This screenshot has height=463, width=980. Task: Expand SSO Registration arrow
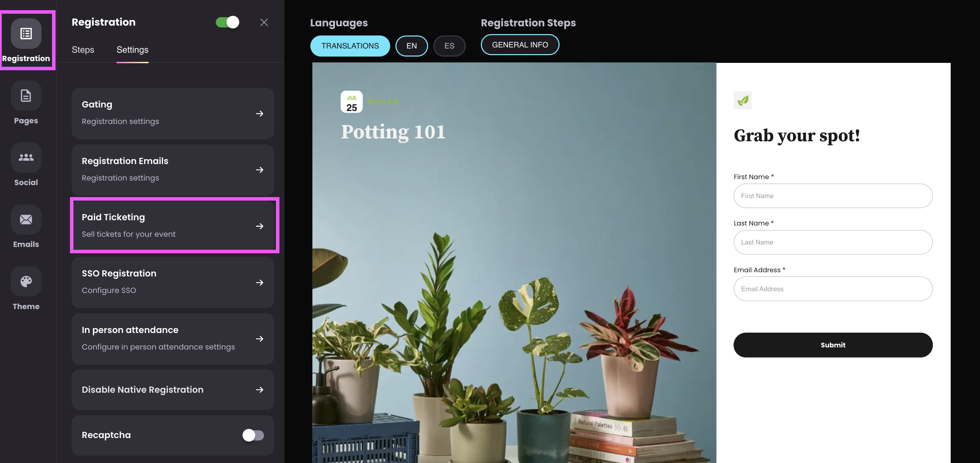point(259,282)
